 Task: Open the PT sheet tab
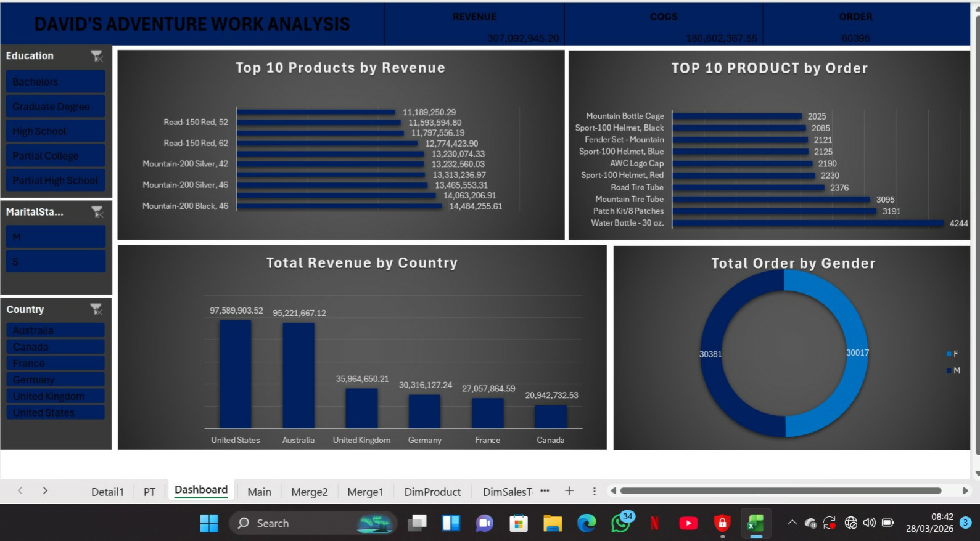(149, 492)
